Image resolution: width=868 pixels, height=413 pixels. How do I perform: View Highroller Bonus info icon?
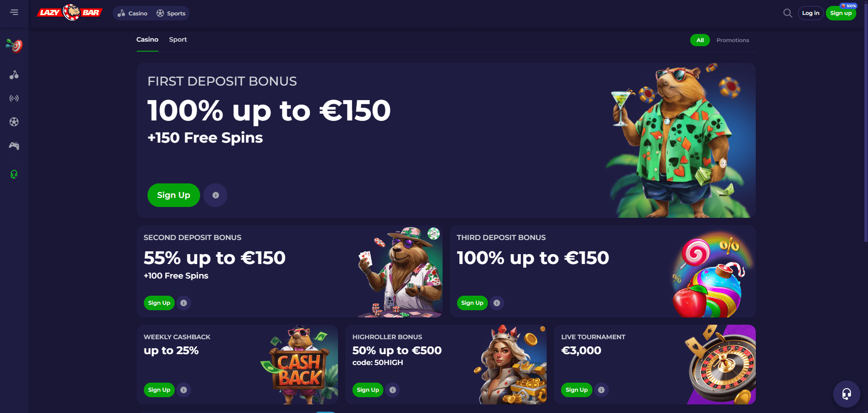pos(392,390)
